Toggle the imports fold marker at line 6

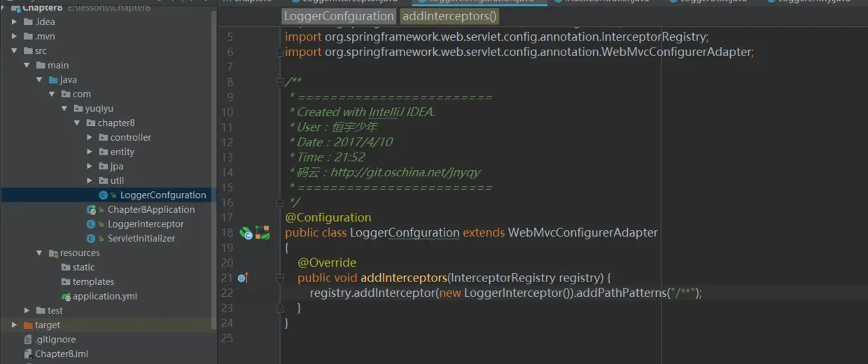click(280, 52)
